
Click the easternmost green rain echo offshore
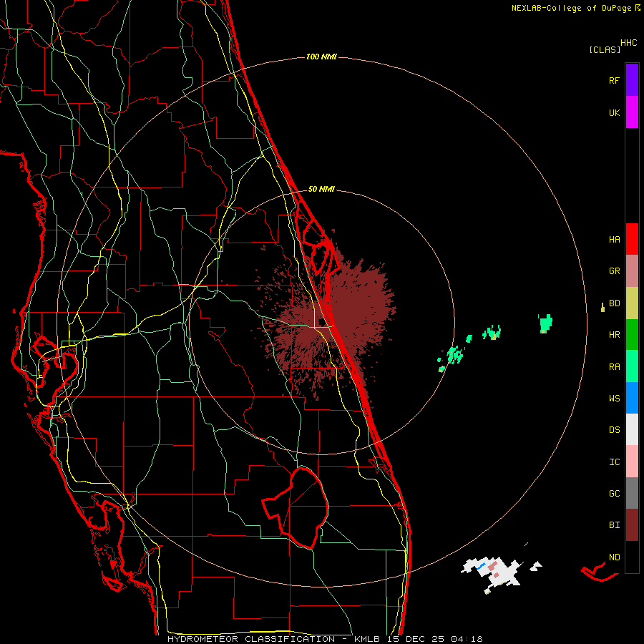click(545, 323)
